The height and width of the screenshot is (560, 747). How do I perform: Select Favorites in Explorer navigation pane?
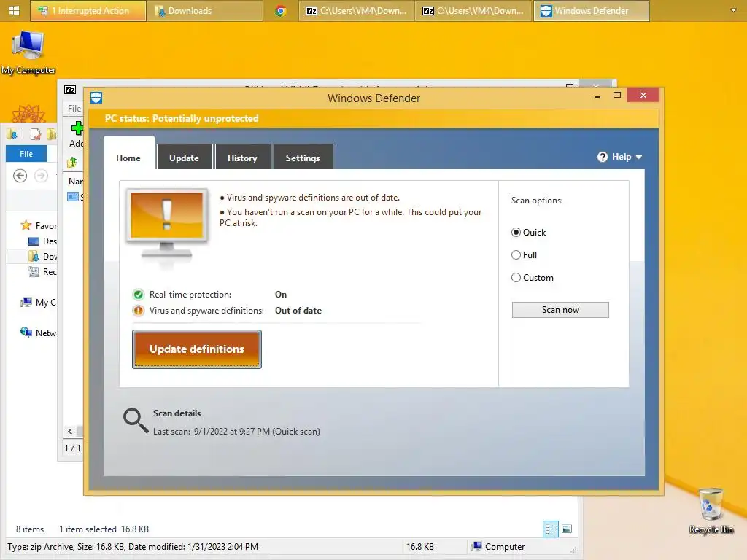[x=39, y=226]
